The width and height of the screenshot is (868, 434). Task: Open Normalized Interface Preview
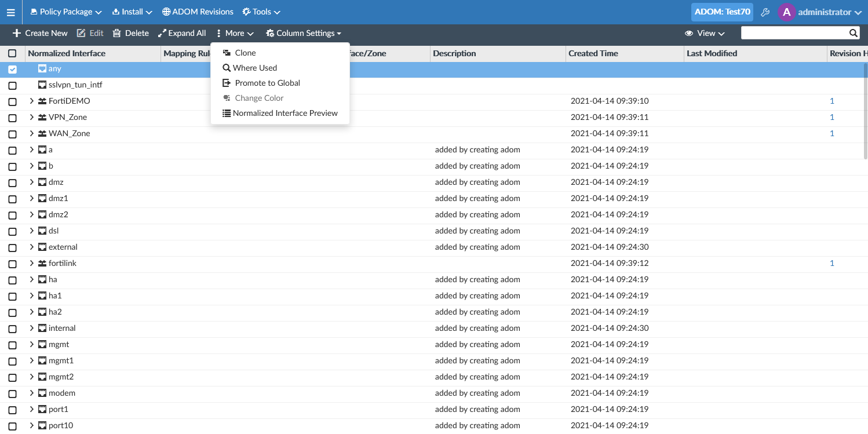(x=285, y=113)
